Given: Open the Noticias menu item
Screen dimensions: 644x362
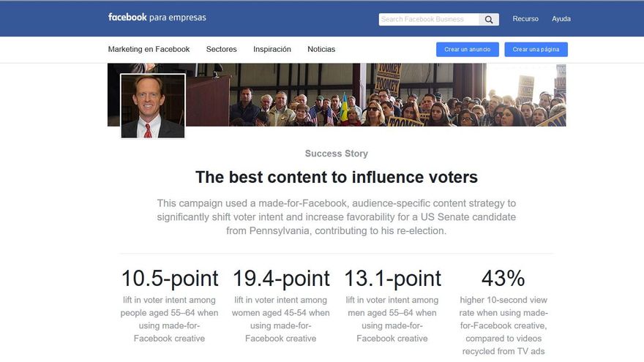Looking at the screenshot, I should point(321,50).
